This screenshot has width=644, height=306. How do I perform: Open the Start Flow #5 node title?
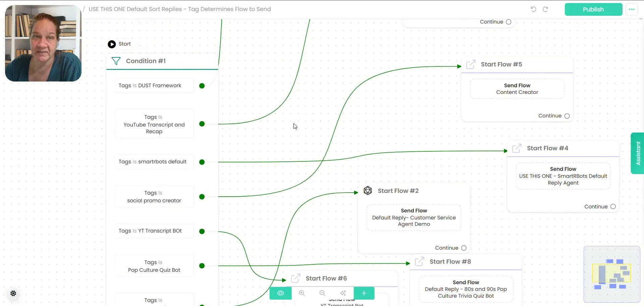coord(501,64)
